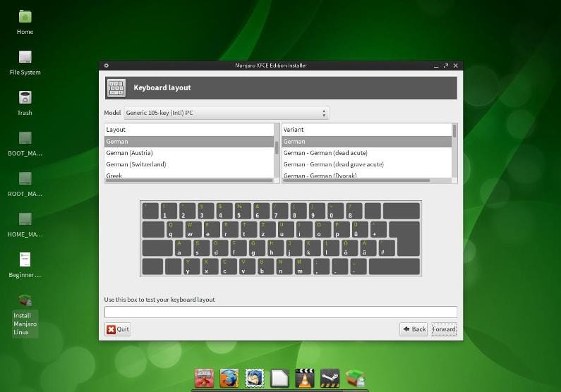
Task: Click the ß key in keyboard preview
Action: click(354, 211)
